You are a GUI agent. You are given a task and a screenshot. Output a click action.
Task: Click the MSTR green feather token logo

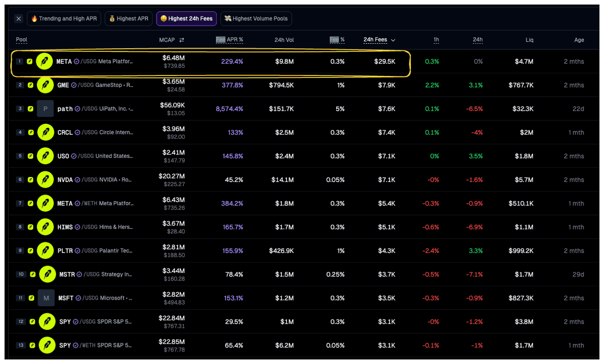point(47,274)
